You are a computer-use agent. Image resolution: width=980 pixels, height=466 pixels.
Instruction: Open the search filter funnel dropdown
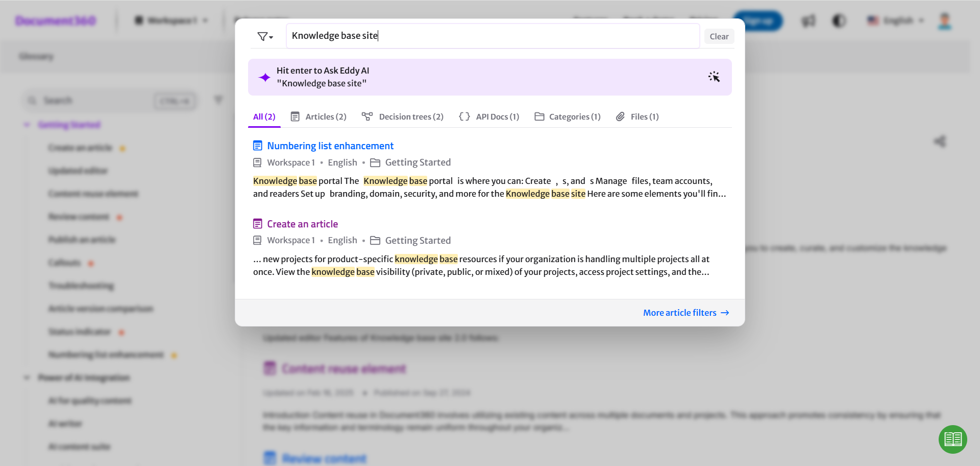click(265, 36)
